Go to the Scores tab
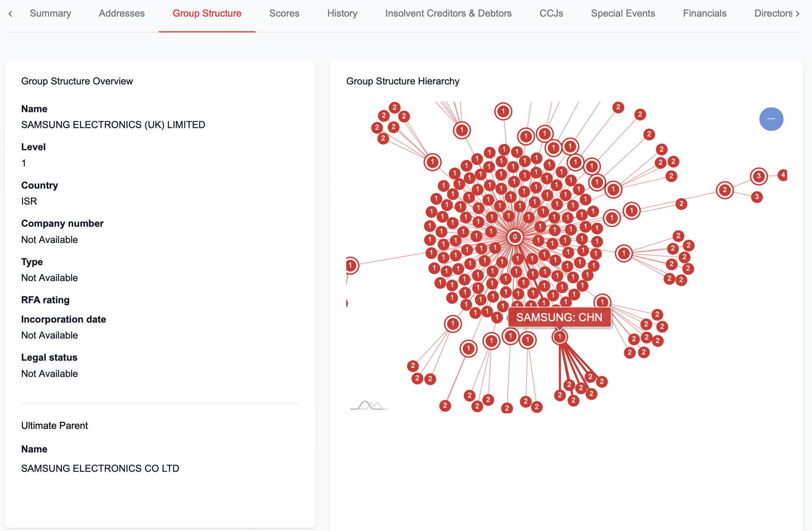 click(284, 13)
